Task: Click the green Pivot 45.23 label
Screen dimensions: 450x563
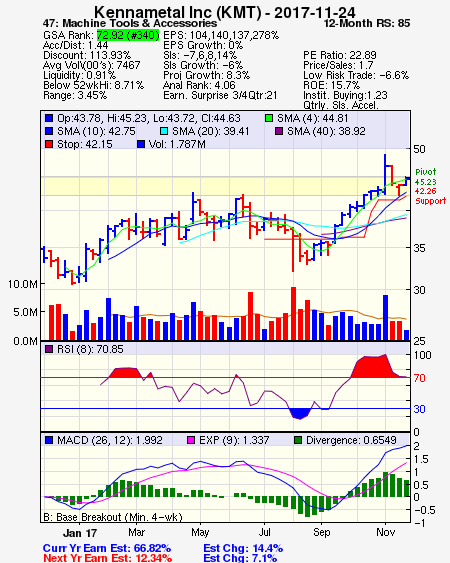Action: 426,177
